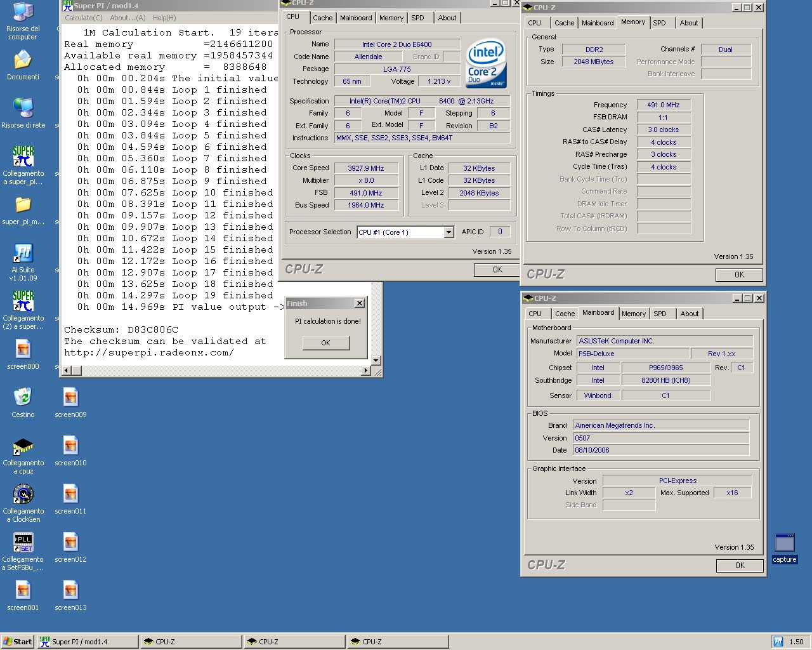Launch Collegamento (2) a super shortcut

pos(23,310)
